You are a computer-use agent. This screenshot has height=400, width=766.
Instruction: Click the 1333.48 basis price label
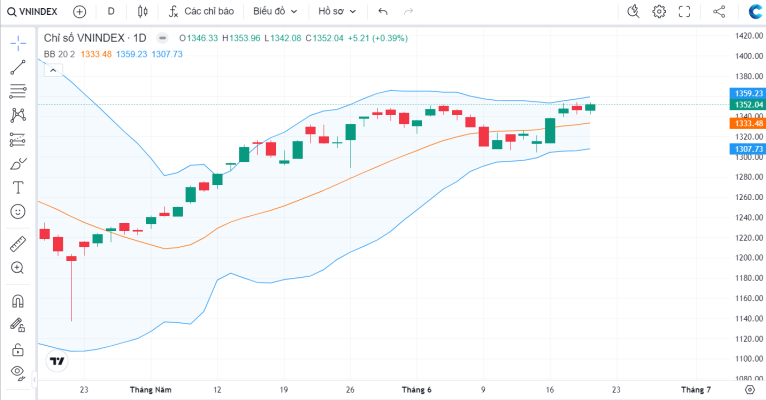tap(748, 124)
